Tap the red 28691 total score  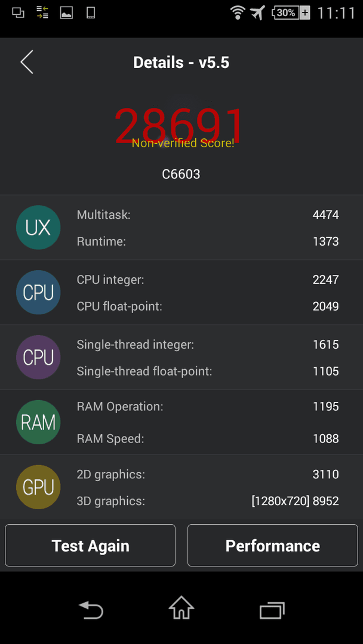coord(179,125)
